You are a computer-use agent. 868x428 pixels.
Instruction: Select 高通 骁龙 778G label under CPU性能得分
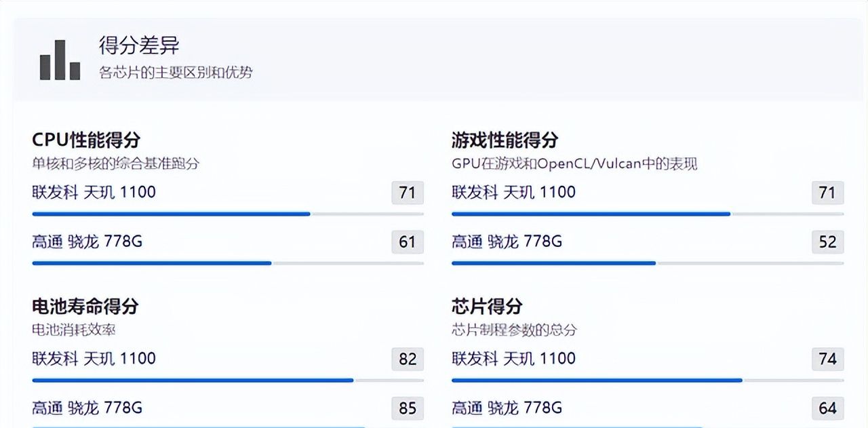[87, 241]
